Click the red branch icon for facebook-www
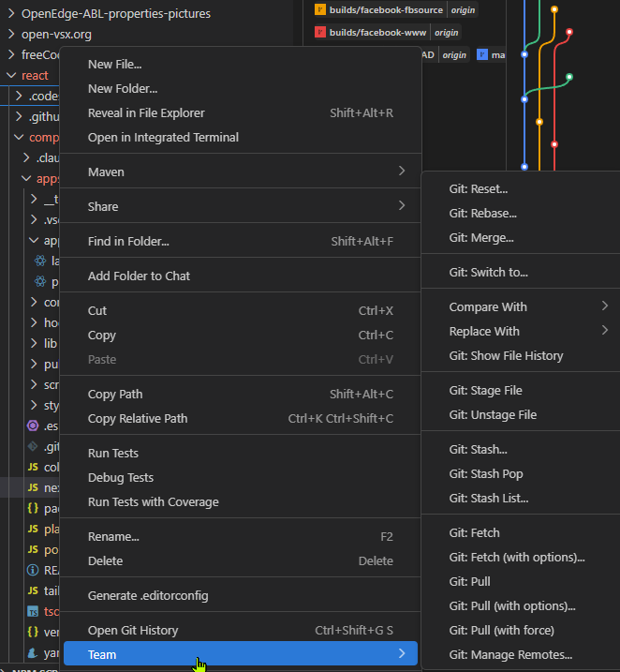The height and width of the screenshot is (672, 620). click(320, 32)
